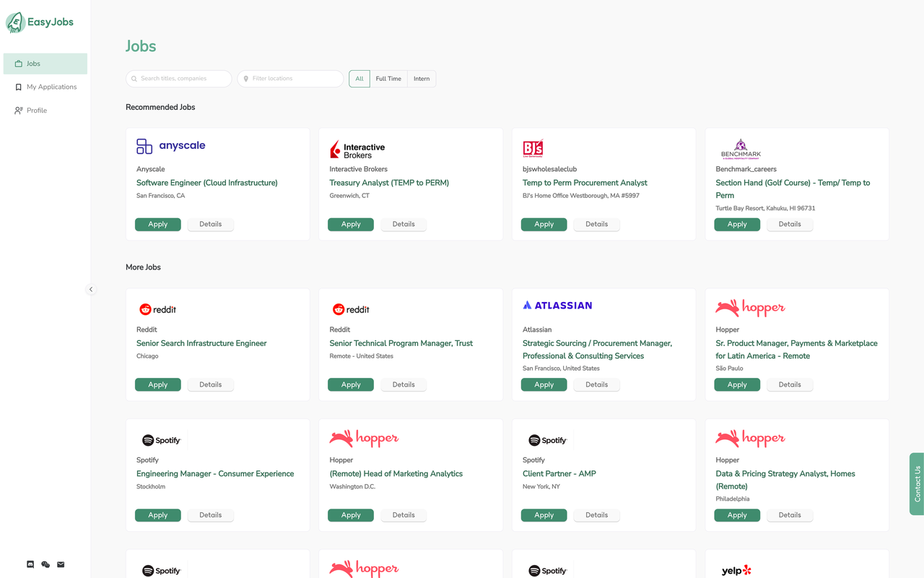Image resolution: width=924 pixels, height=578 pixels.
Task: Apply to Client Partner - AMP job
Action: 544,515
